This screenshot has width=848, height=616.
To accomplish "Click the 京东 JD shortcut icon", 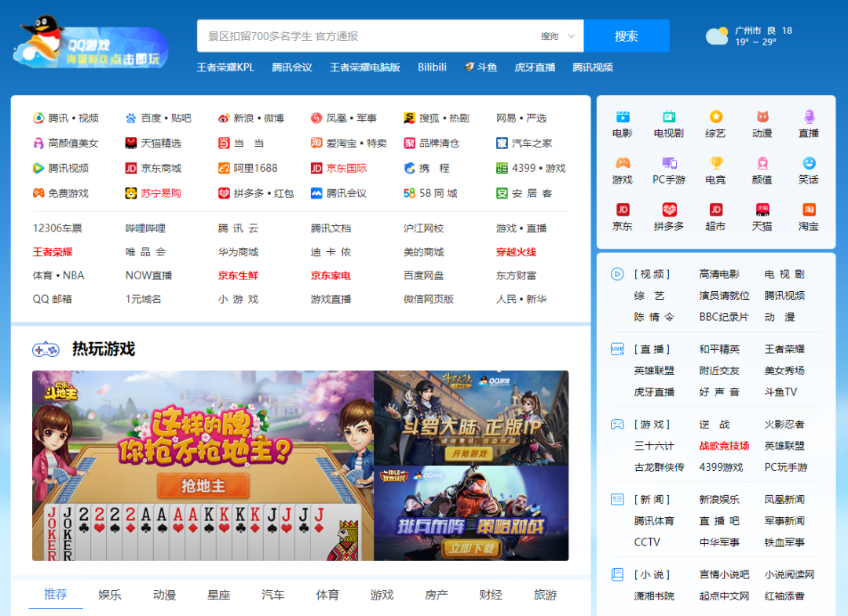I will (623, 210).
